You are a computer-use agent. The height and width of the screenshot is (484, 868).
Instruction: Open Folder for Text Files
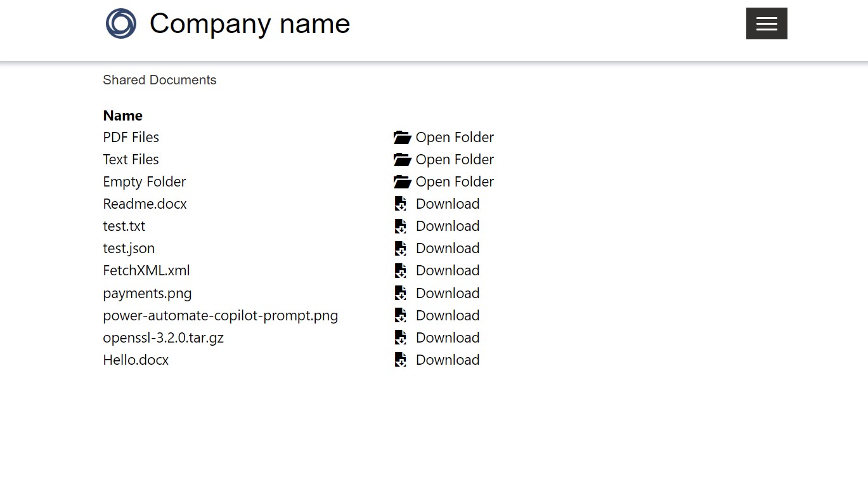[x=455, y=159]
